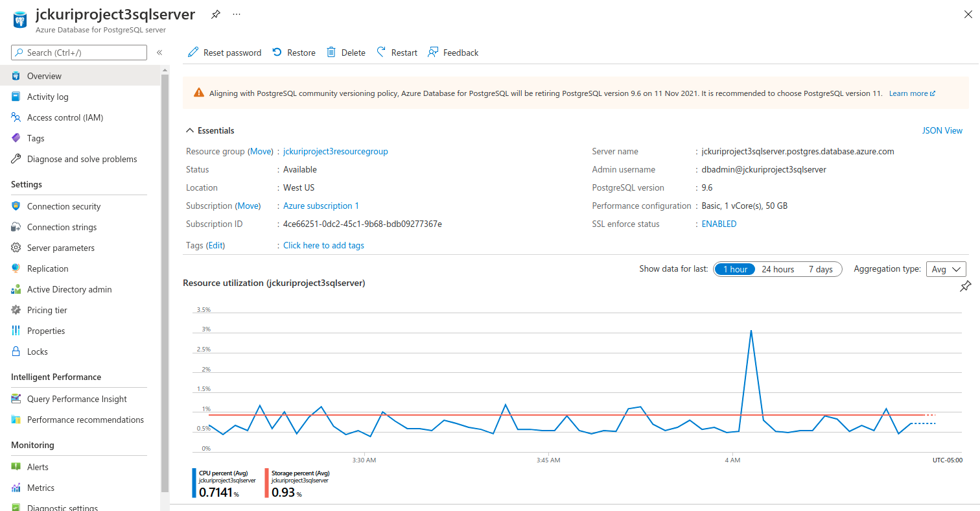
Task: Select the 24 hours time range
Action: pyautogui.click(x=778, y=269)
